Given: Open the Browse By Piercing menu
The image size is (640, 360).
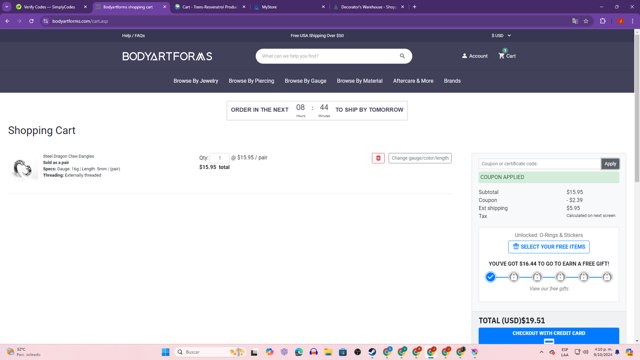Looking at the screenshot, I should [251, 81].
